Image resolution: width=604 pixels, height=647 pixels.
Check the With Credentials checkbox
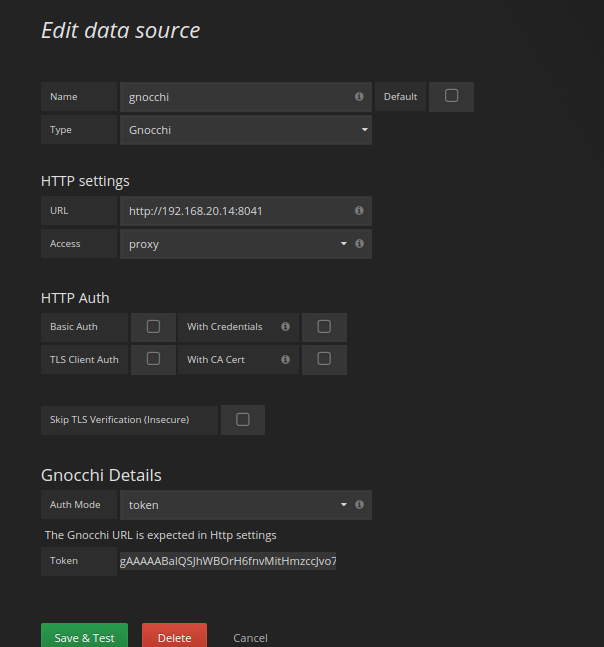323,326
